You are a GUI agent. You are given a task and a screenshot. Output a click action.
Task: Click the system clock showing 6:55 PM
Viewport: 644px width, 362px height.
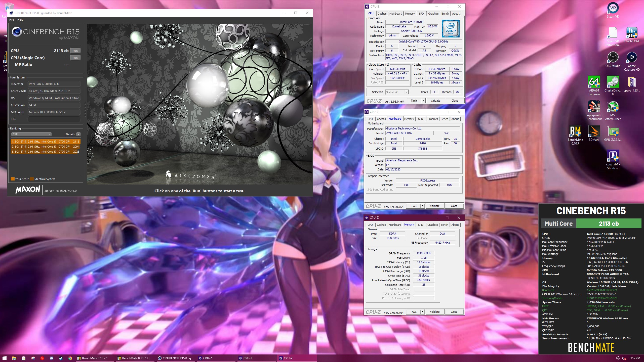point(635,358)
